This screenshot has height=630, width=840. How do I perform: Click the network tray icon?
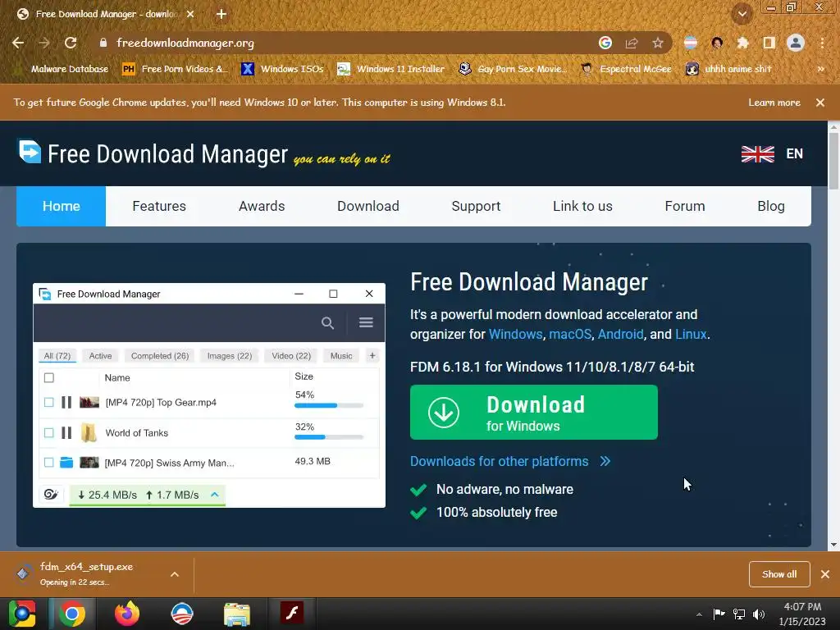point(739,614)
